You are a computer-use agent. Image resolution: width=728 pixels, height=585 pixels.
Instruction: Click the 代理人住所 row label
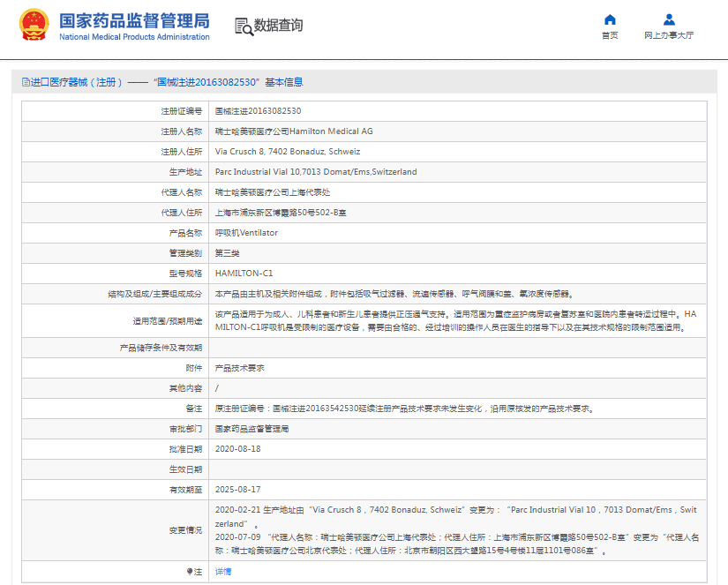point(182,213)
